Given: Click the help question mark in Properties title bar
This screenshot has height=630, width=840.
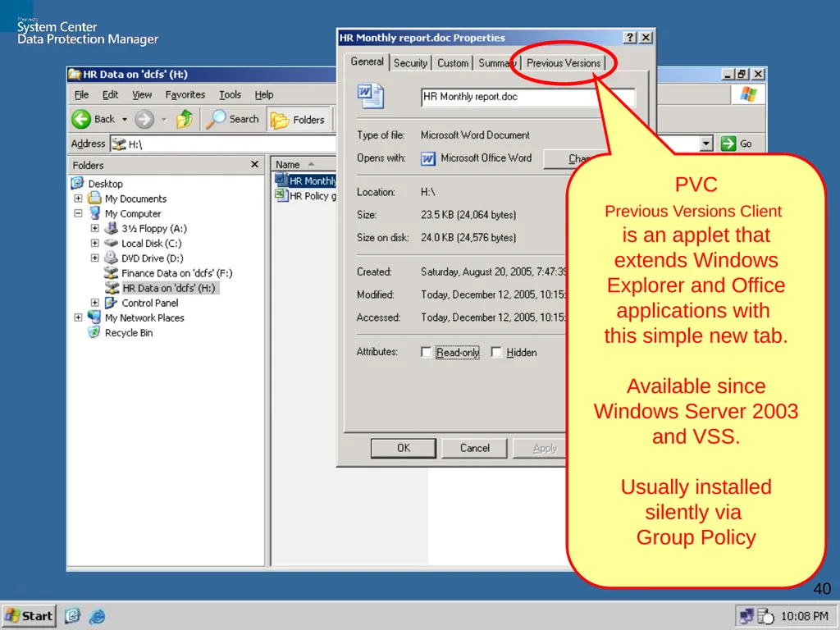Looking at the screenshot, I should click(630, 38).
